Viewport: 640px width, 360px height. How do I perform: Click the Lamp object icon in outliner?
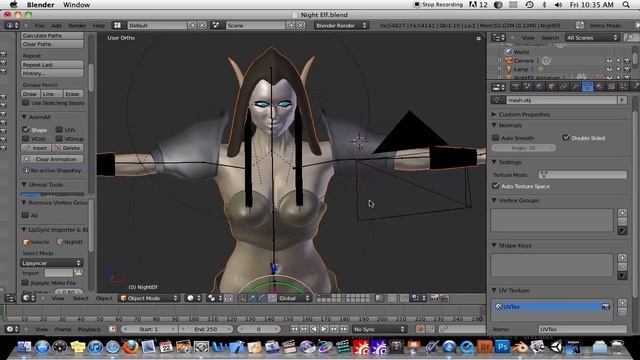coord(509,69)
